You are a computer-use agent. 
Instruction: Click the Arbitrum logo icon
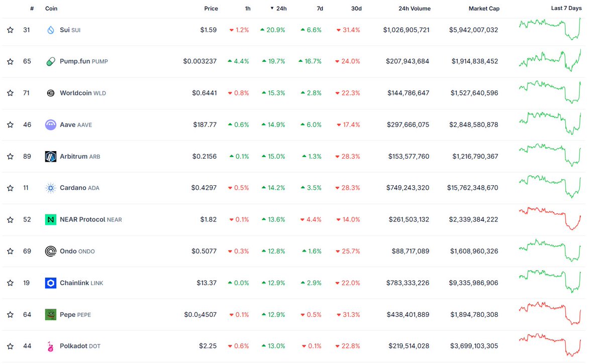[50, 157]
